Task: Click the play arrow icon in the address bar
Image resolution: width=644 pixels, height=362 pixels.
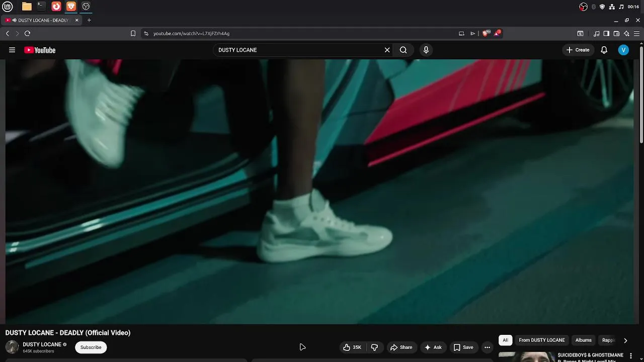Action: [x=472, y=34]
